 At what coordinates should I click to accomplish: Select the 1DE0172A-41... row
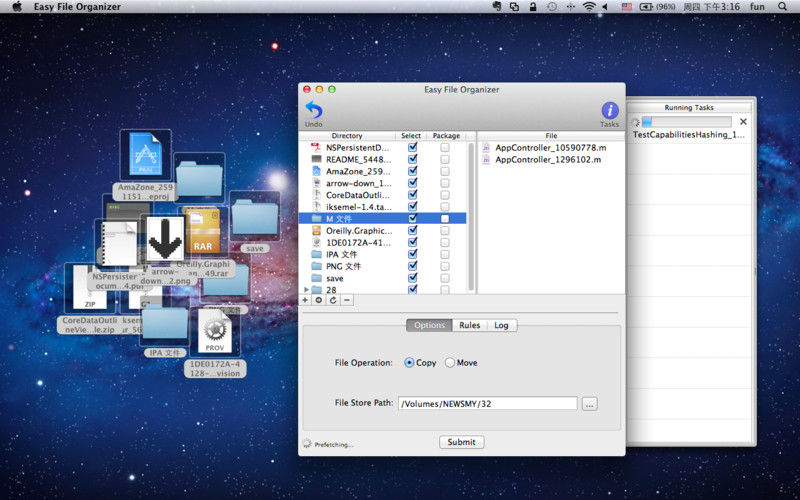click(382, 242)
